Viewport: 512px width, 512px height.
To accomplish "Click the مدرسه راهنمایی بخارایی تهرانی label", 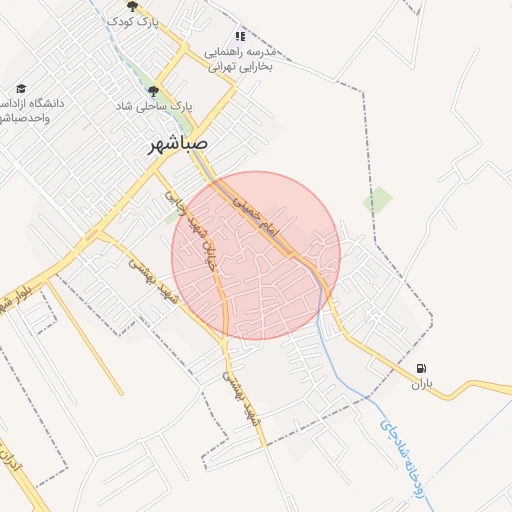I will 240,60.
